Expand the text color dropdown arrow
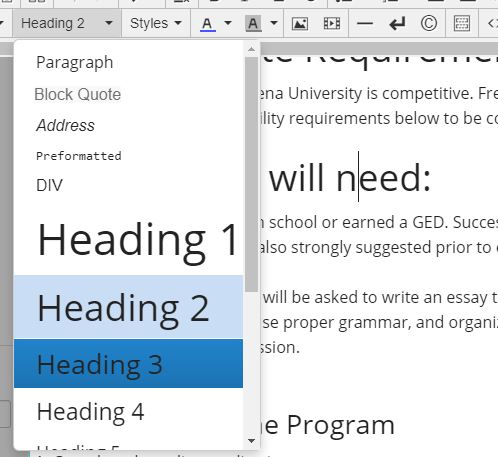The height and width of the screenshot is (457, 498). coord(228,23)
